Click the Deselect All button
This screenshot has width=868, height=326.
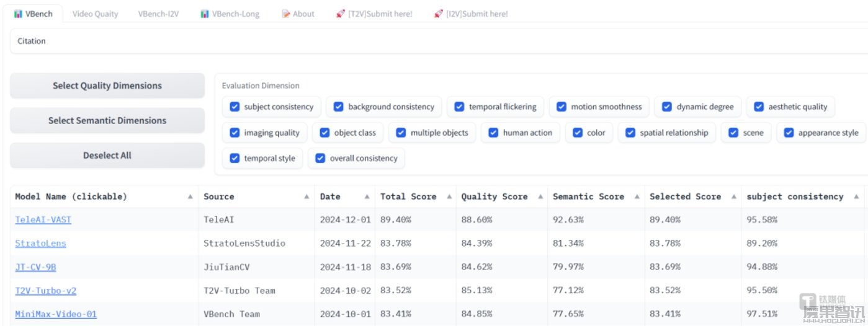pos(107,155)
